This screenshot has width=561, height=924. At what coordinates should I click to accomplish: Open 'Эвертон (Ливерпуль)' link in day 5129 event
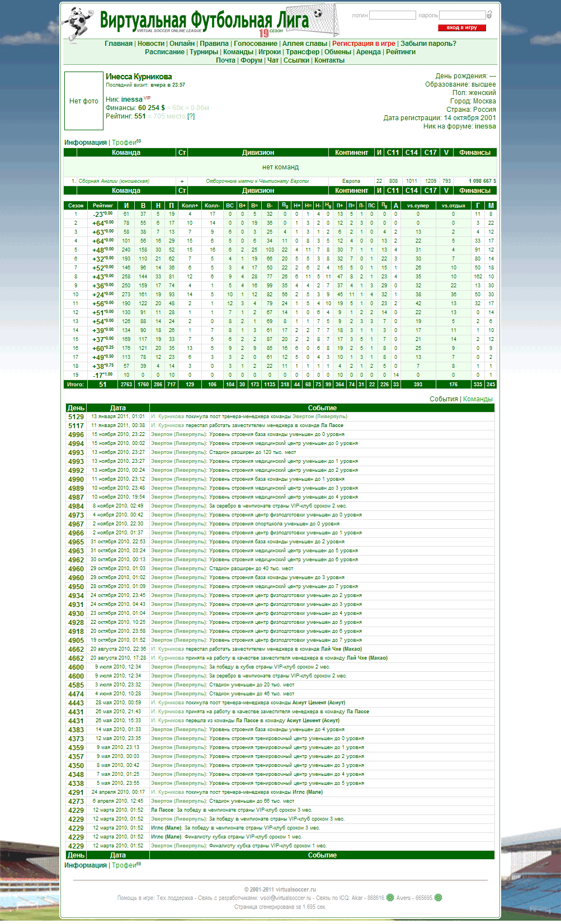(x=319, y=416)
